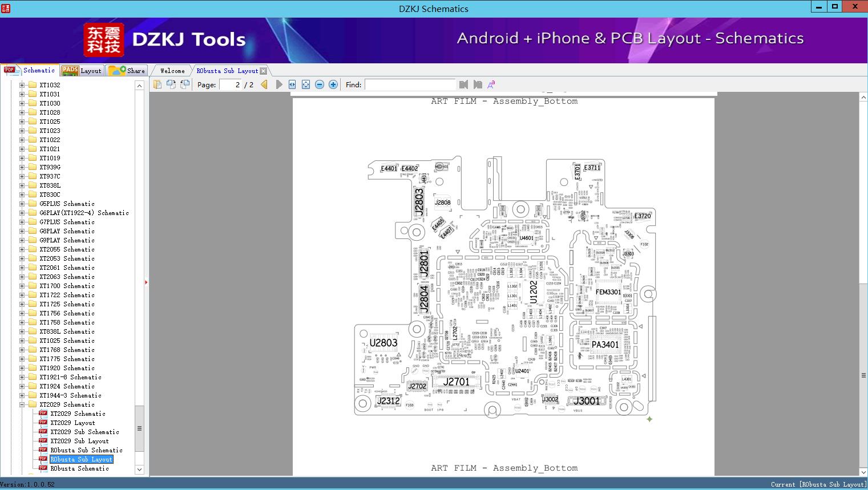Click the match case search icon
This screenshot has width=868, height=490.
491,84
